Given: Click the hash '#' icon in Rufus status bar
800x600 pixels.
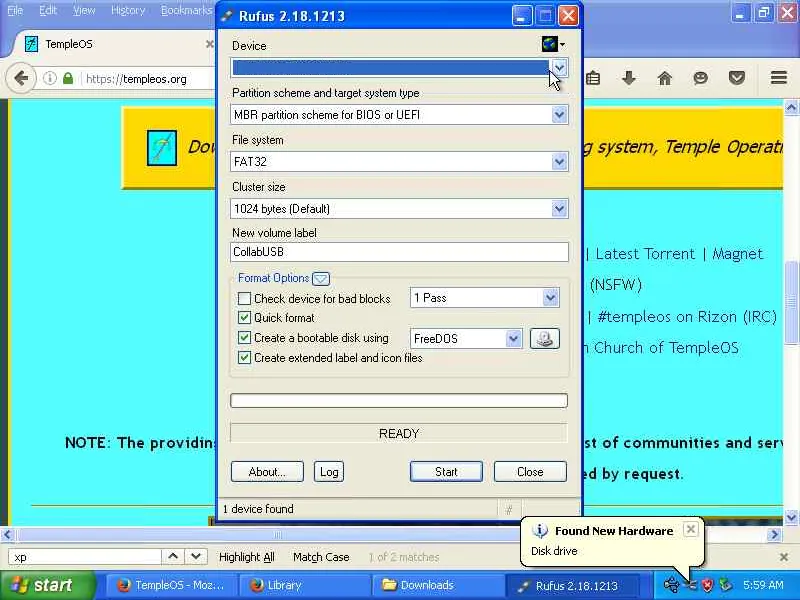Looking at the screenshot, I should click(509, 509).
